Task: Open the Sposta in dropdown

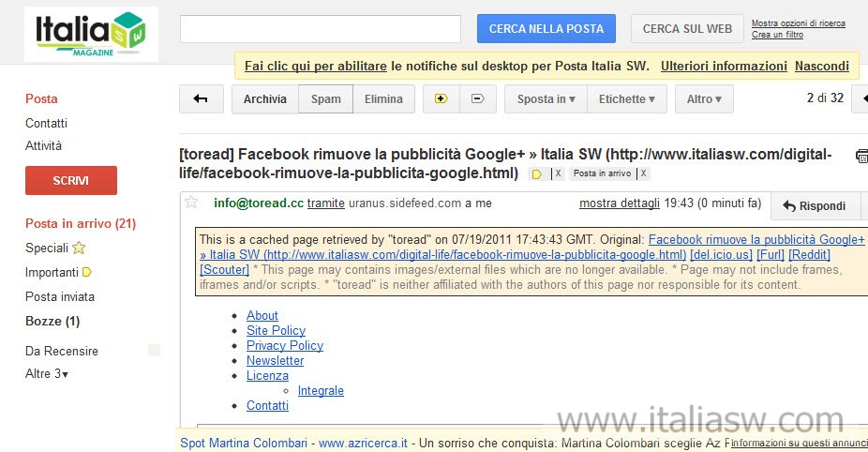Action: [x=546, y=99]
